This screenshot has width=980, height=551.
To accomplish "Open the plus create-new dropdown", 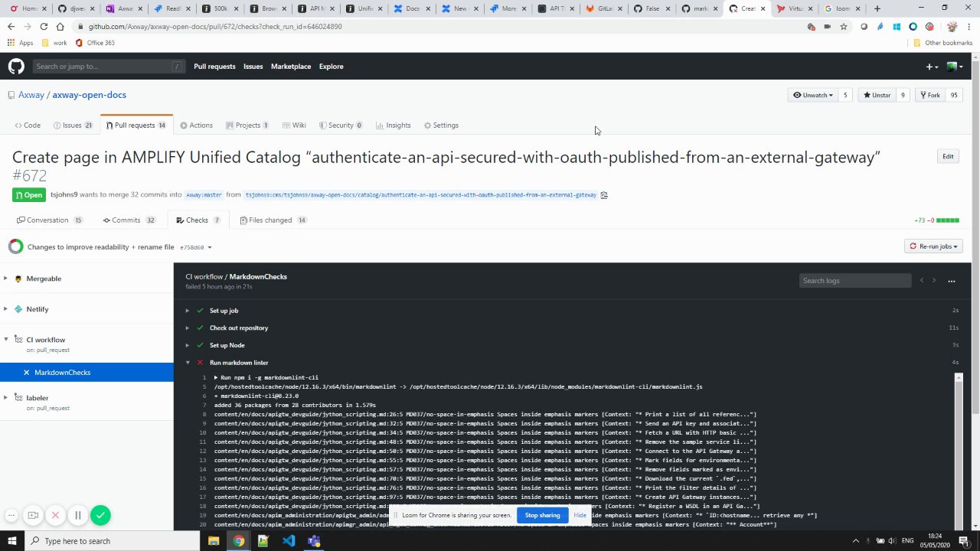I will (932, 67).
